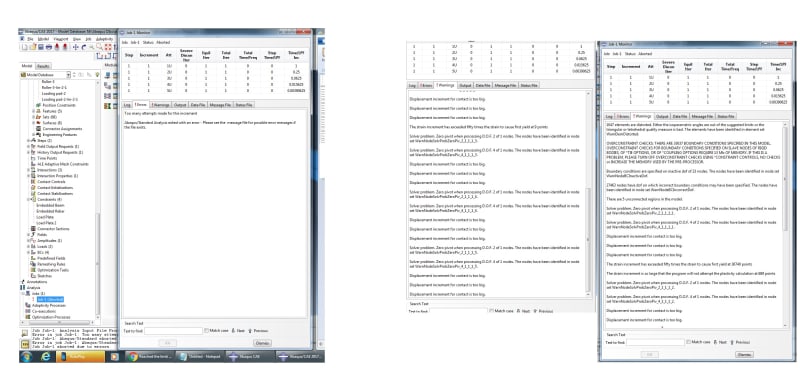Click Dismiss in the right Job Monitor
The width and height of the screenshot is (800, 368).
pos(744,355)
